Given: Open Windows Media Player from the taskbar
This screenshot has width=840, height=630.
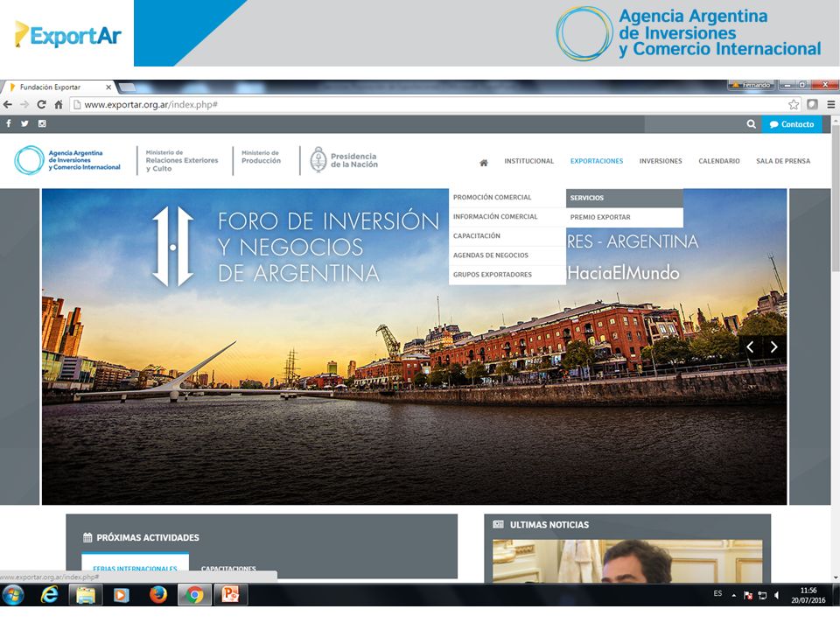Looking at the screenshot, I should [122, 595].
